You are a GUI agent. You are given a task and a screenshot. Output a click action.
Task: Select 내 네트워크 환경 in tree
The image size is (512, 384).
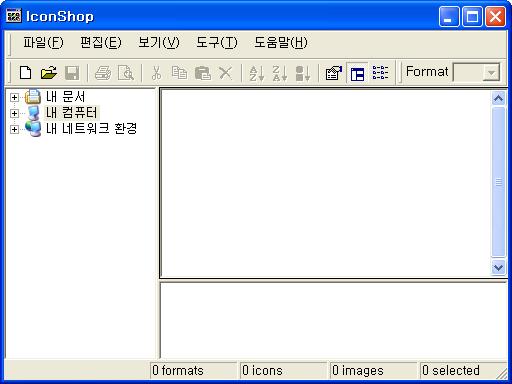click(x=91, y=128)
